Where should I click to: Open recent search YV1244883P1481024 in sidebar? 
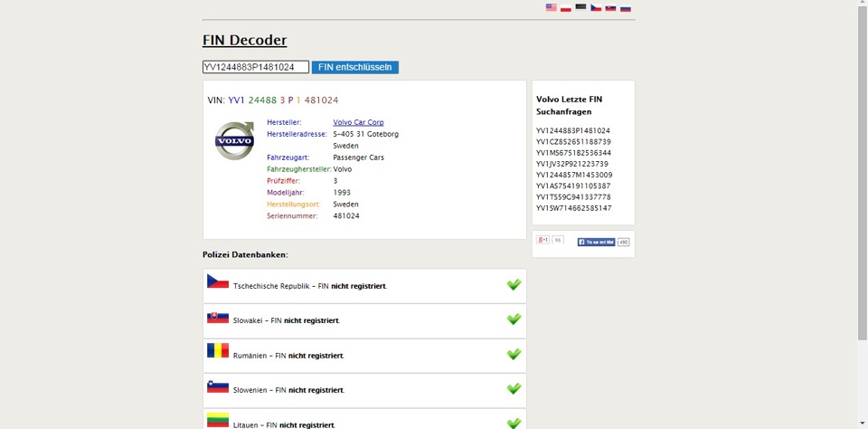pyautogui.click(x=573, y=131)
